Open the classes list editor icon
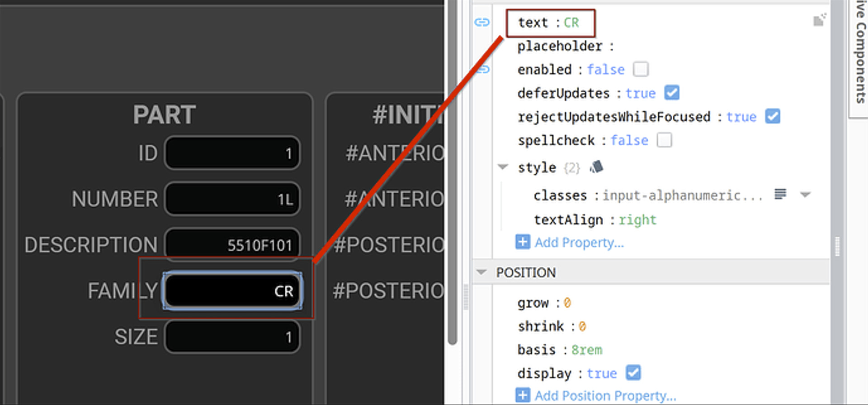The width and height of the screenshot is (868, 405). [x=780, y=195]
